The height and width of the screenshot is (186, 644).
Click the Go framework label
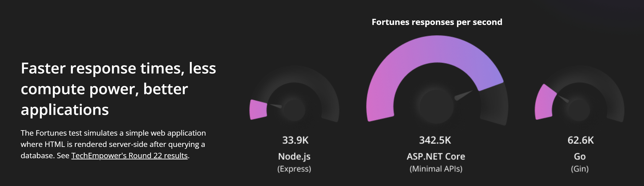tap(580, 157)
